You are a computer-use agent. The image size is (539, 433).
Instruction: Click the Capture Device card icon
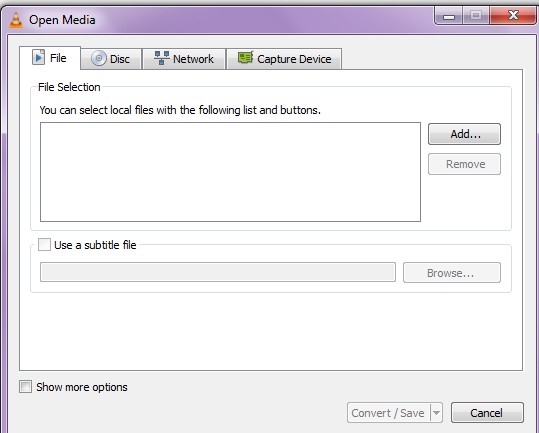click(x=245, y=57)
